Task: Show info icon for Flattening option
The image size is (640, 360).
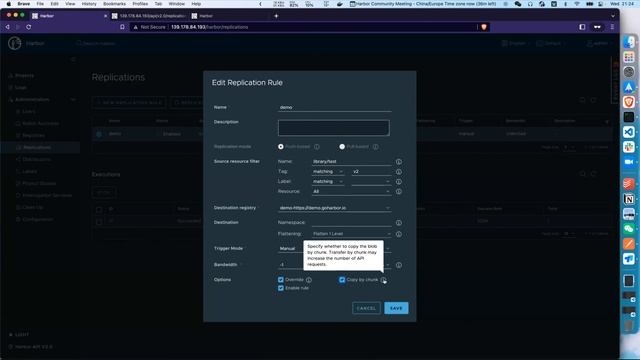Action: point(399,234)
